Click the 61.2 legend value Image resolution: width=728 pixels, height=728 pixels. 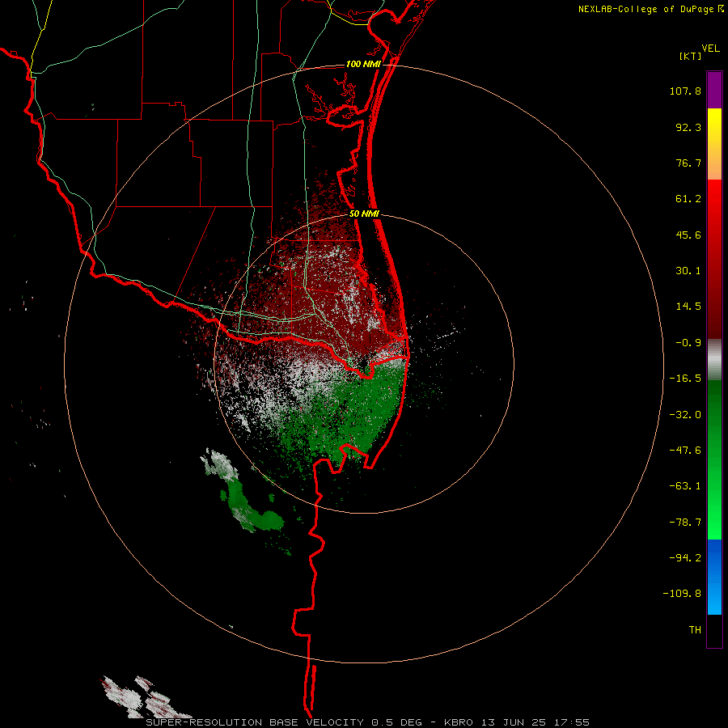pyautogui.click(x=688, y=199)
